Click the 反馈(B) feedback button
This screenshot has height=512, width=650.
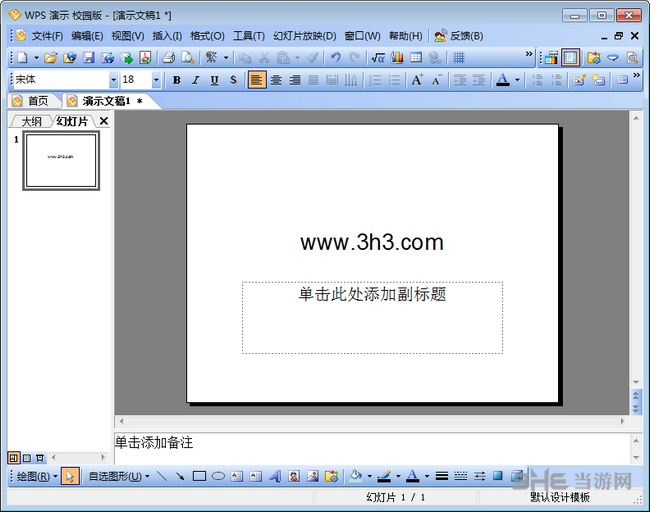459,36
